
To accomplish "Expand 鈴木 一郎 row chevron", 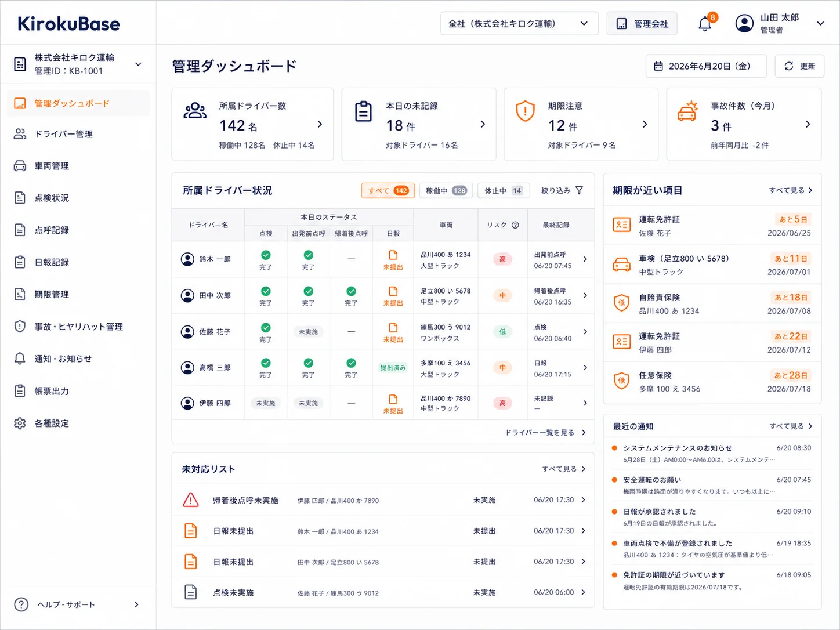I will 585,259.
